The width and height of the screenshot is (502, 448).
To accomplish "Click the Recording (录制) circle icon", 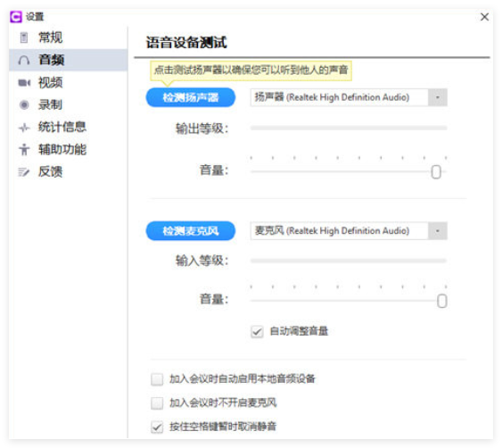I will pyautogui.click(x=24, y=104).
